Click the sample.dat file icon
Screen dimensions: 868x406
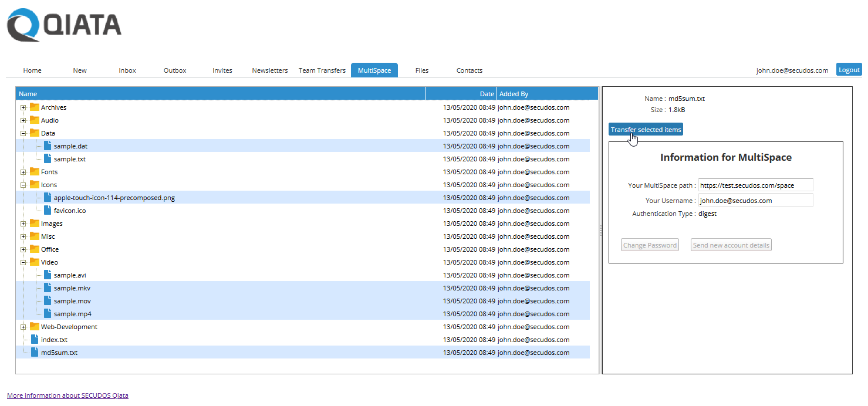pos(48,146)
